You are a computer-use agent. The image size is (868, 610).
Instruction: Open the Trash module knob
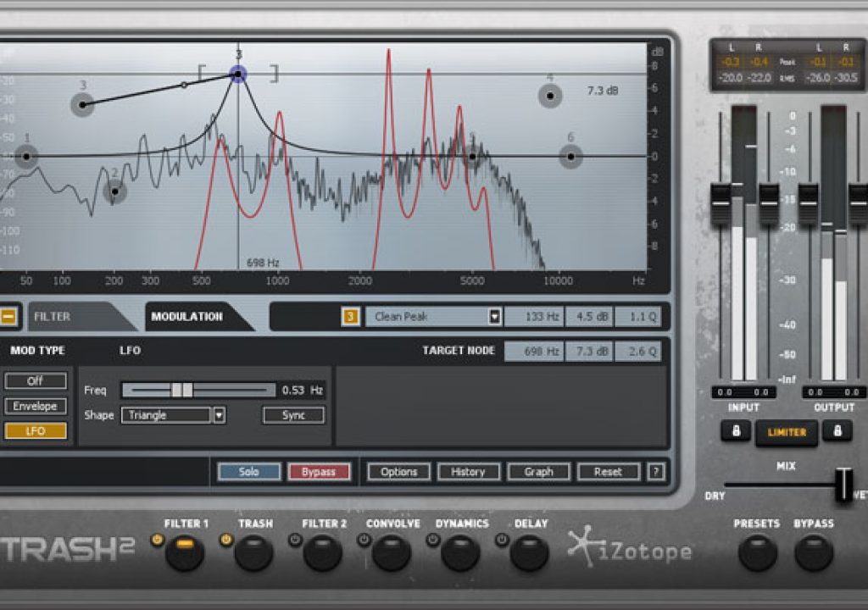click(x=254, y=552)
